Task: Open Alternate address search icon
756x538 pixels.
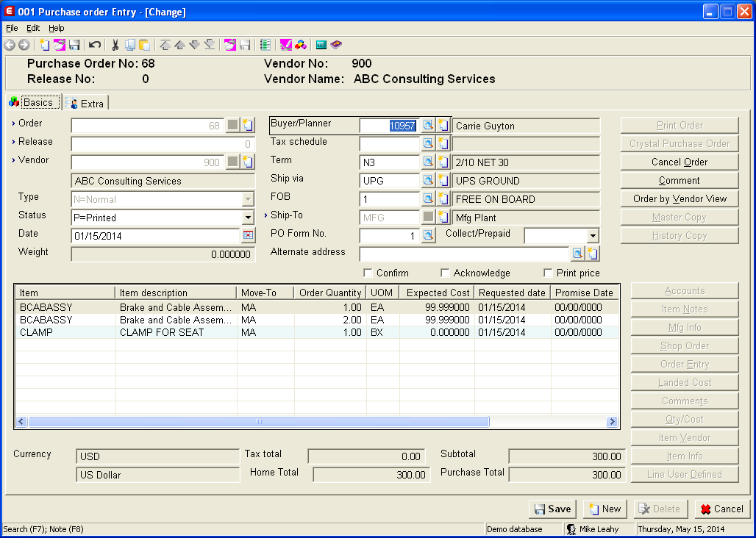Action: pos(577,254)
